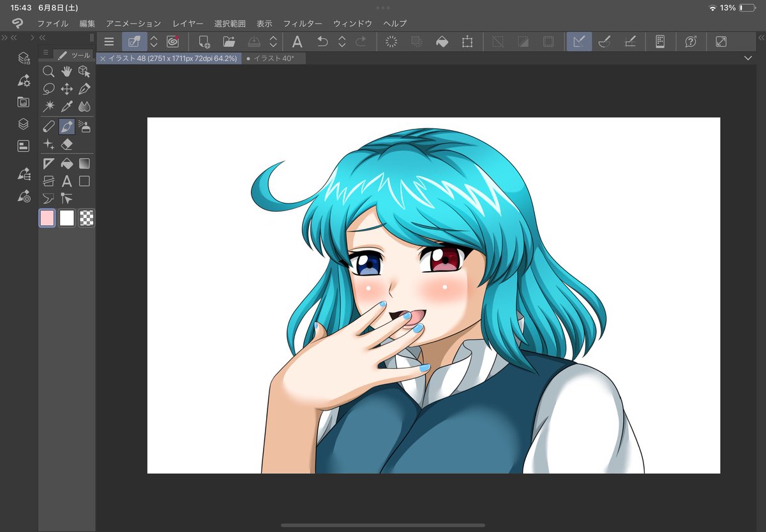Open the Layers panel icon in sidebar
766x532 pixels.
click(x=24, y=124)
